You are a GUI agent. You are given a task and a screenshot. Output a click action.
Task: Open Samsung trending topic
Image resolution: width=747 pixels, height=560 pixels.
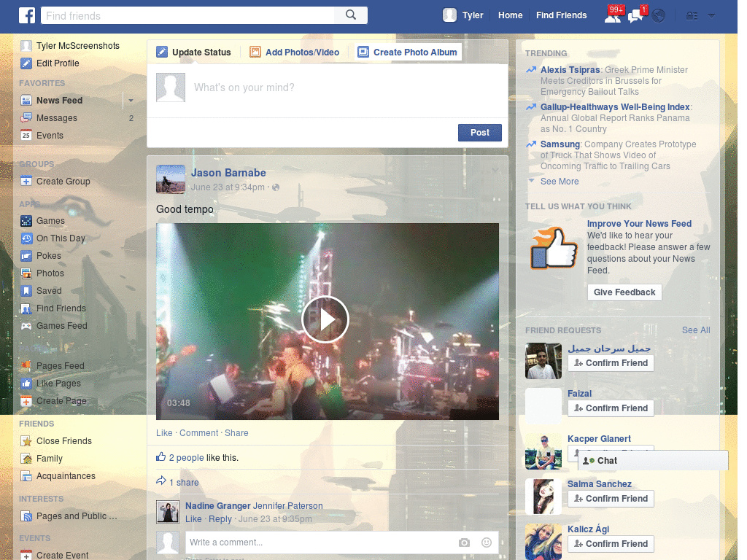click(x=560, y=144)
